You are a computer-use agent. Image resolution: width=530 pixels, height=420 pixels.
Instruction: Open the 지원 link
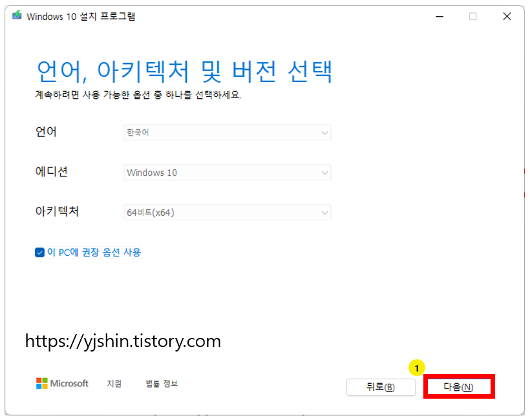tap(114, 384)
